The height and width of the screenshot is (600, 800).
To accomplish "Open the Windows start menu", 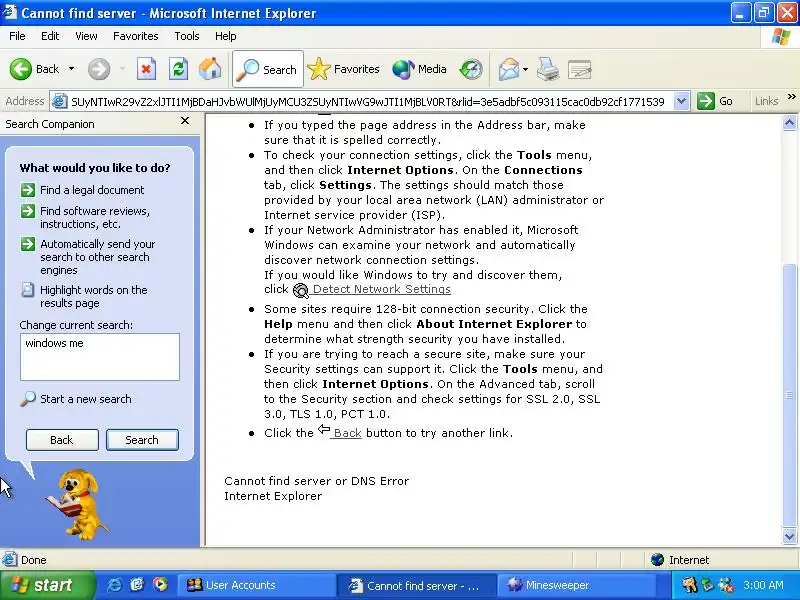I will coord(47,585).
